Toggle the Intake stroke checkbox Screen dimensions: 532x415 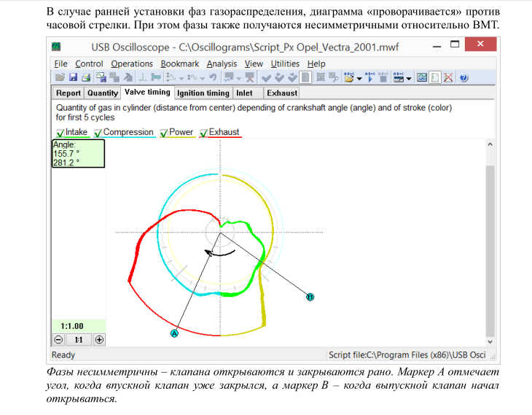pyautogui.click(x=60, y=133)
